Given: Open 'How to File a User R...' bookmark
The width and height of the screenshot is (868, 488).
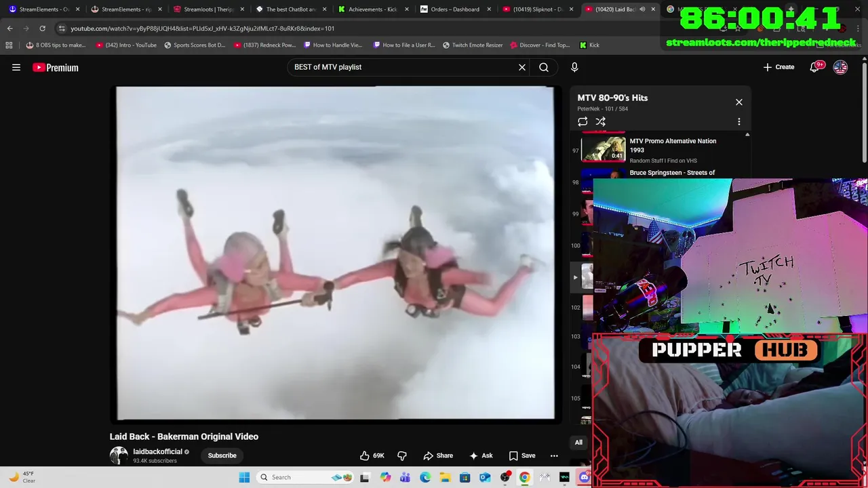Looking at the screenshot, I should [404, 45].
